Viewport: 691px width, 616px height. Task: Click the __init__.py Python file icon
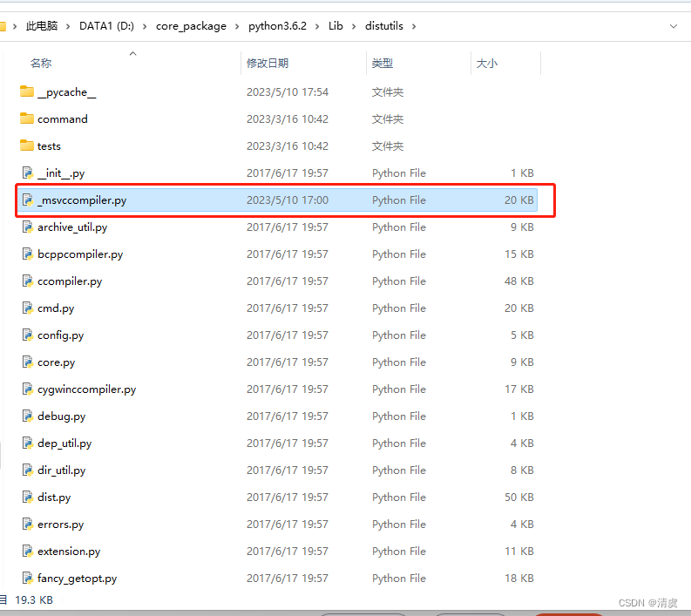[x=28, y=173]
